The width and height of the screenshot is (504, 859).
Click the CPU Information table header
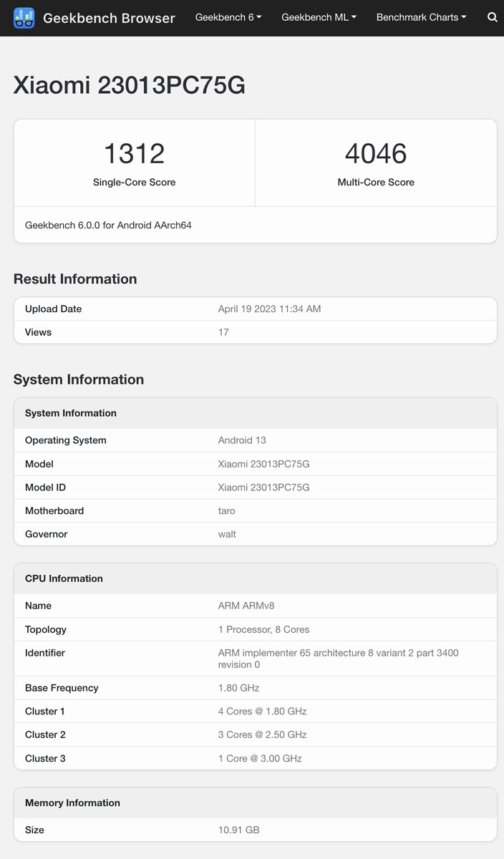[x=256, y=578]
